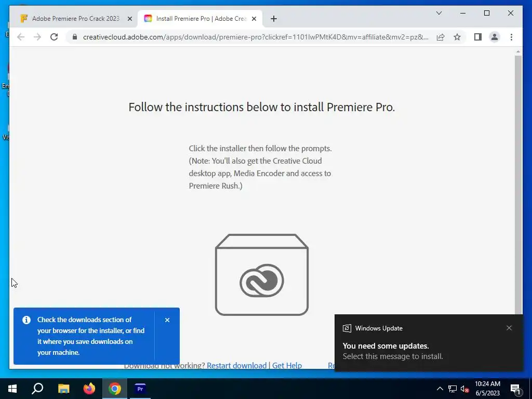Select 'You need some updates' message
Image resolution: width=532 pixels, height=399 pixels.
coord(386,345)
